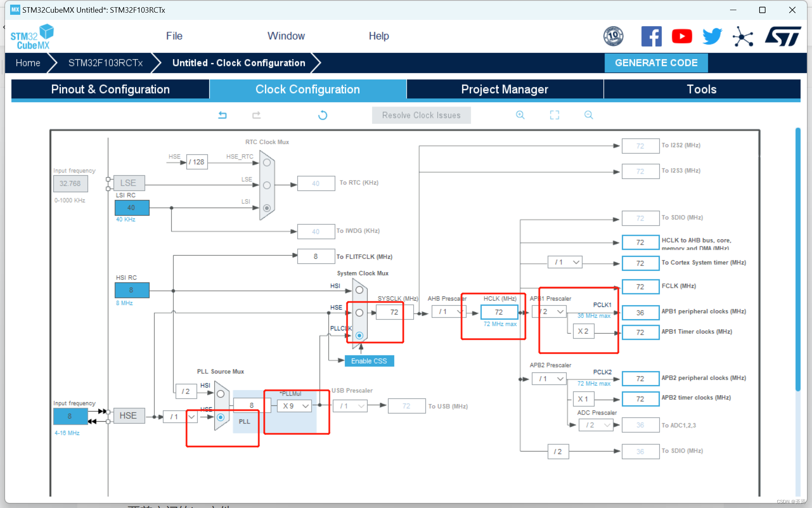Screen dimensions: 812x508
Task: Click the GENERATE CODE button
Action: [x=656, y=63]
